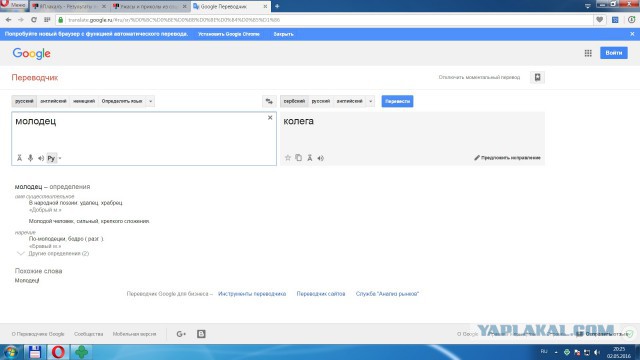Open the Google apps grid icon

click(x=588, y=53)
